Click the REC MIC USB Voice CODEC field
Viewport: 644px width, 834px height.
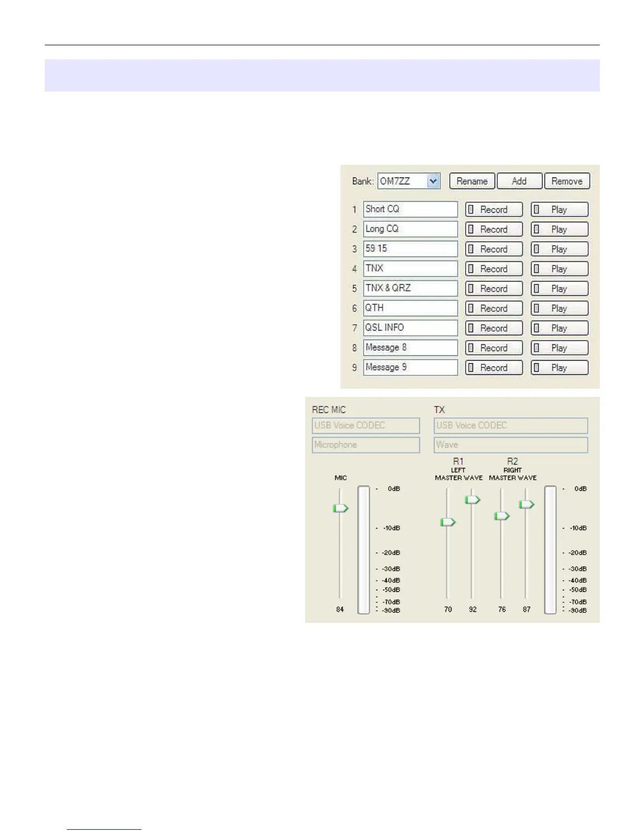tap(366, 425)
